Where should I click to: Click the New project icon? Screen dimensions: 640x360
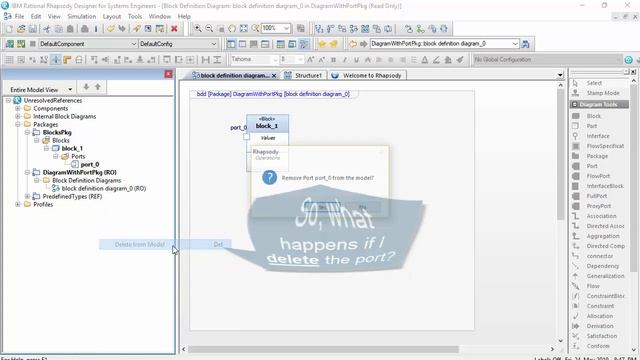click(9, 29)
